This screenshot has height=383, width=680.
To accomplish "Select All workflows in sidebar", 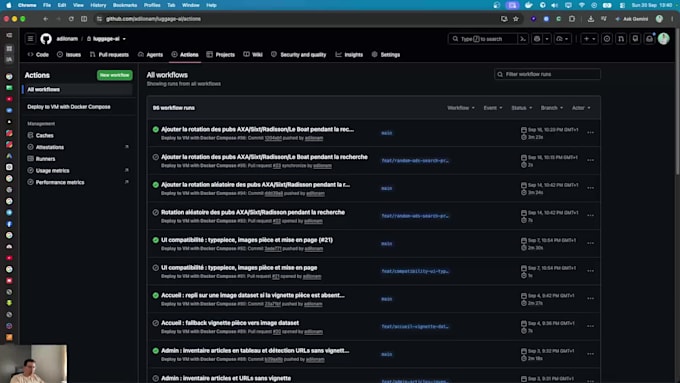I will pyautogui.click(x=78, y=89).
